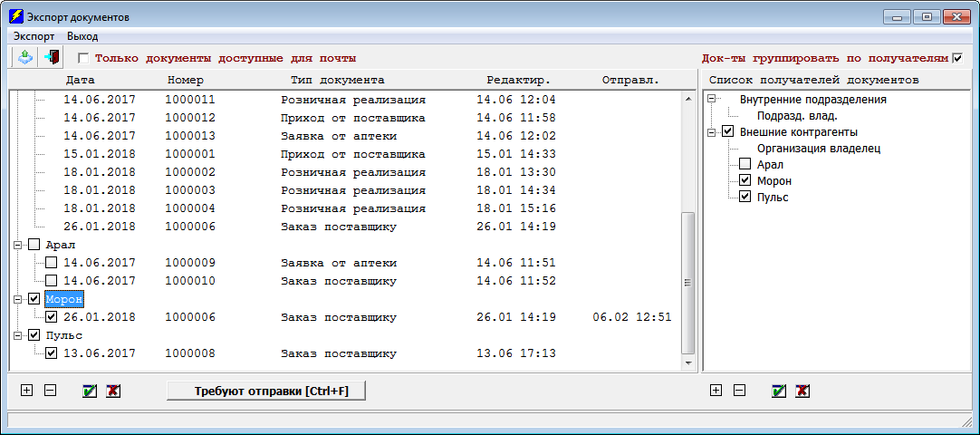Click 'Список получателей документов' header

click(814, 80)
